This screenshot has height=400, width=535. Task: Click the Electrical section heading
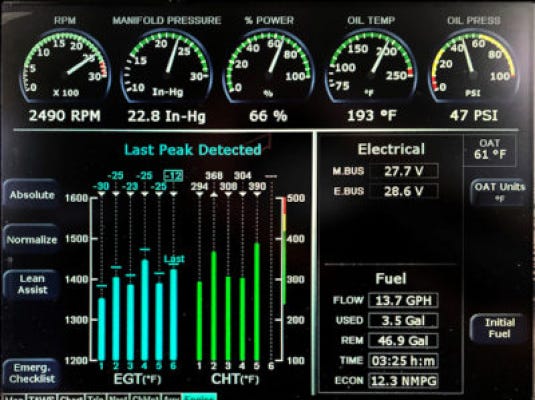coord(391,149)
